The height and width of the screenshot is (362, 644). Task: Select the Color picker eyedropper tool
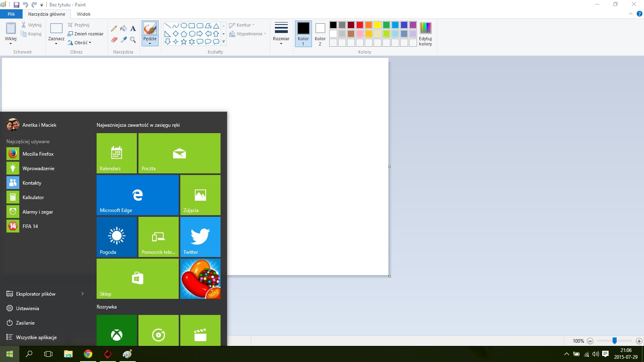pyautogui.click(x=124, y=40)
